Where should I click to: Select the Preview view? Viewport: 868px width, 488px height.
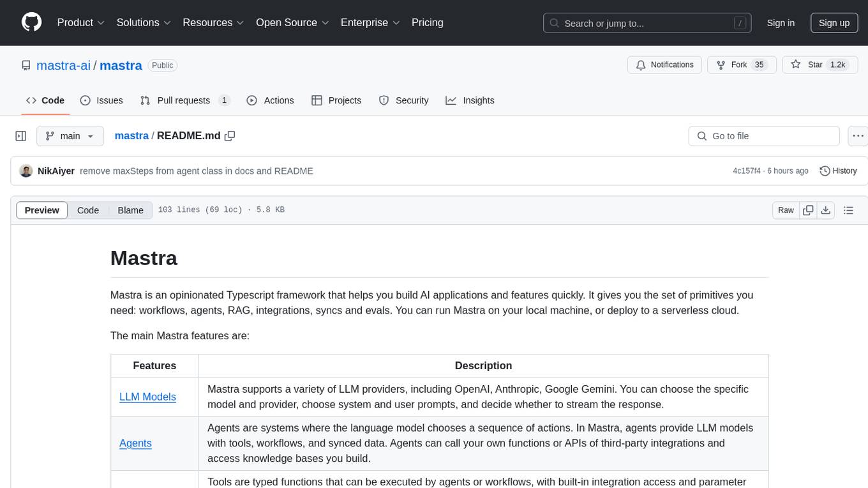[42, 210]
